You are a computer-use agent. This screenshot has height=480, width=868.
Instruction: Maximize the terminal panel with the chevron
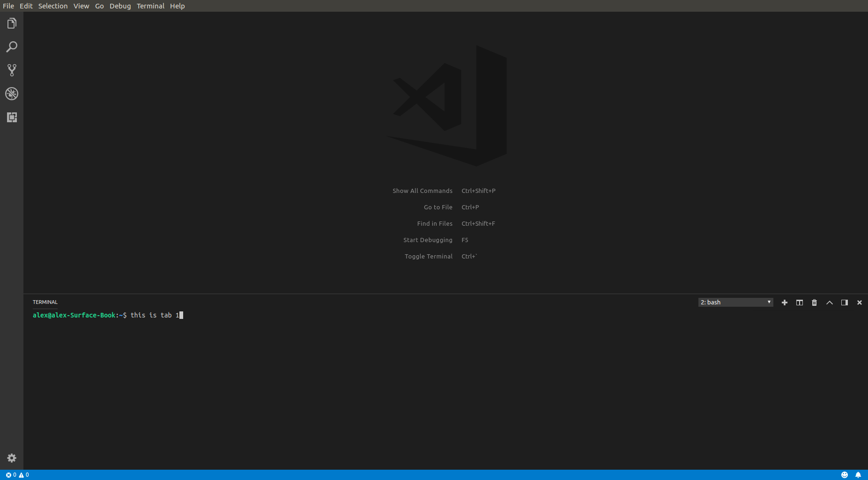(829, 302)
